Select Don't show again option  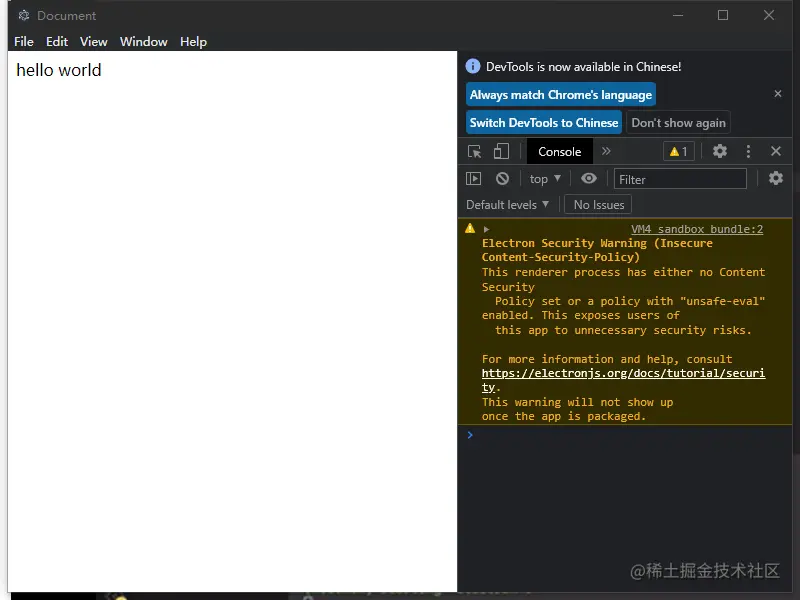pos(678,122)
